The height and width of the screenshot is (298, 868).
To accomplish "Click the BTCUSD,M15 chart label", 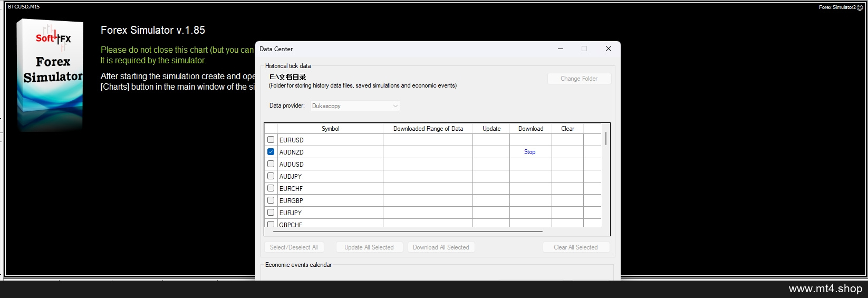I will click(x=24, y=7).
